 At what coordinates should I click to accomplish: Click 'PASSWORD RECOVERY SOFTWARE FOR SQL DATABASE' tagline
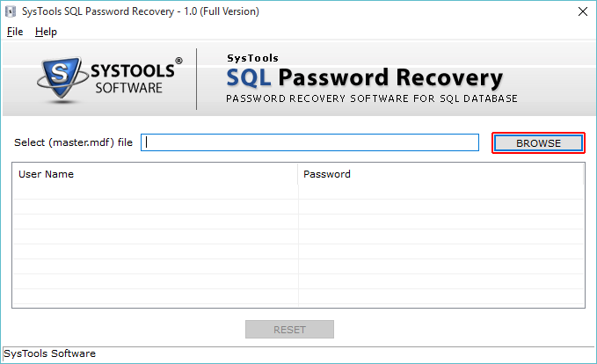click(x=372, y=98)
